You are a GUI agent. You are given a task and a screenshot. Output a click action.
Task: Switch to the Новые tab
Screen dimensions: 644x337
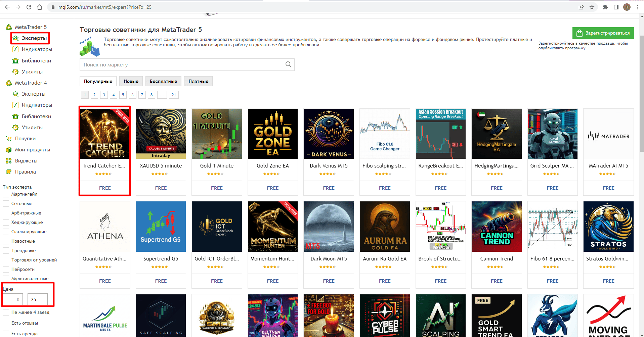pyautogui.click(x=131, y=81)
